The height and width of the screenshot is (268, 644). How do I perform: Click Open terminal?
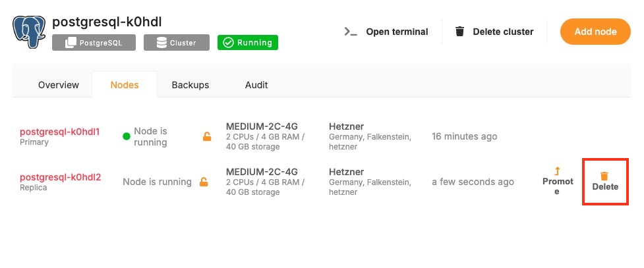(397, 32)
